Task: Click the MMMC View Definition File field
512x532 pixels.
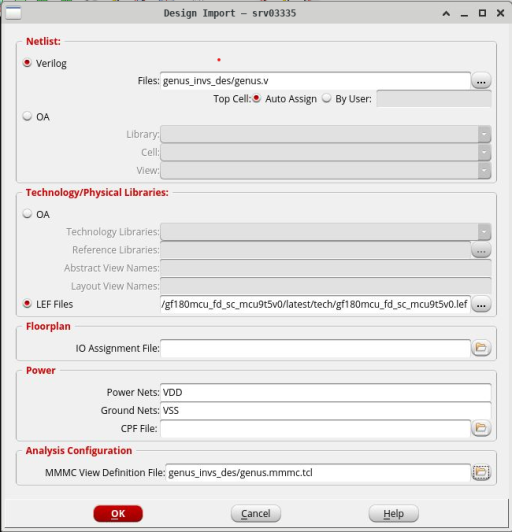Action: [318, 472]
